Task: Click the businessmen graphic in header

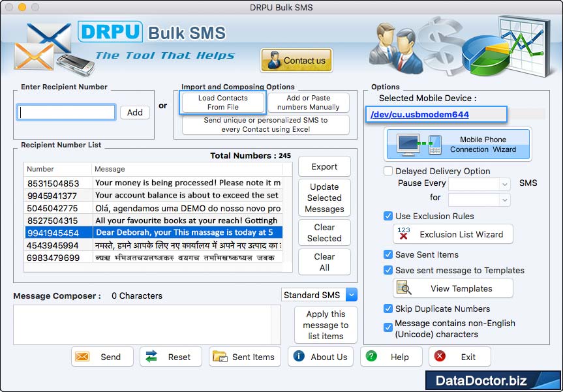Action: 396,48
